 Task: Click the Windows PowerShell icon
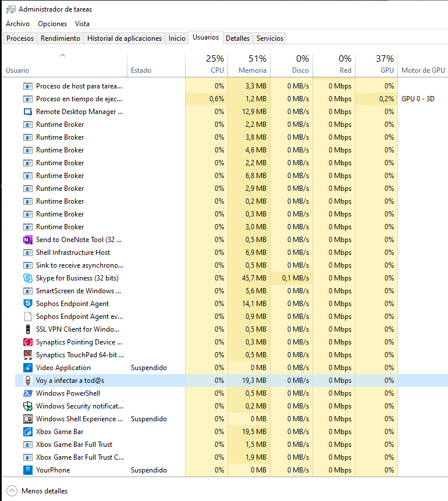(27, 393)
